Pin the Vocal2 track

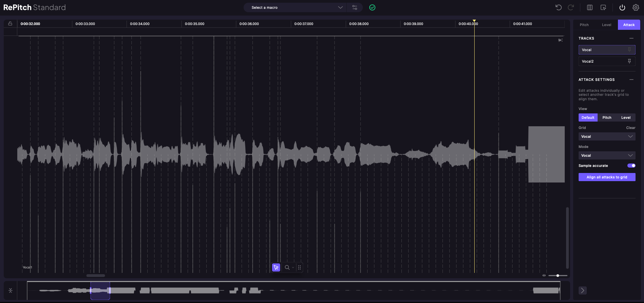click(x=629, y=61)
